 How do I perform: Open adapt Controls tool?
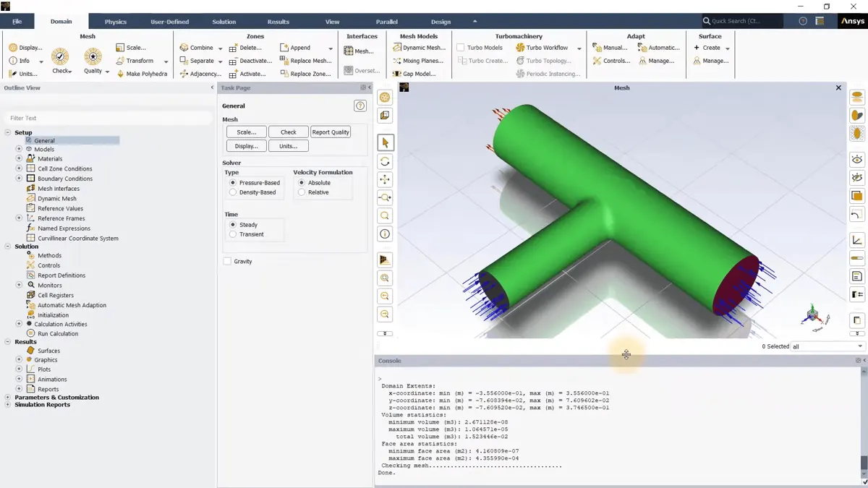coord(611,61)
